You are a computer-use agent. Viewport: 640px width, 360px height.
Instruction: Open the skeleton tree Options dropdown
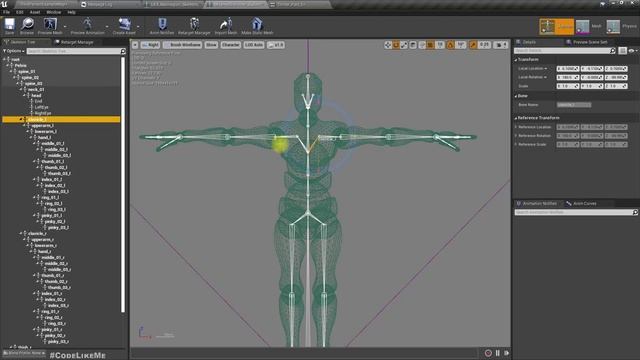(13, 51)
